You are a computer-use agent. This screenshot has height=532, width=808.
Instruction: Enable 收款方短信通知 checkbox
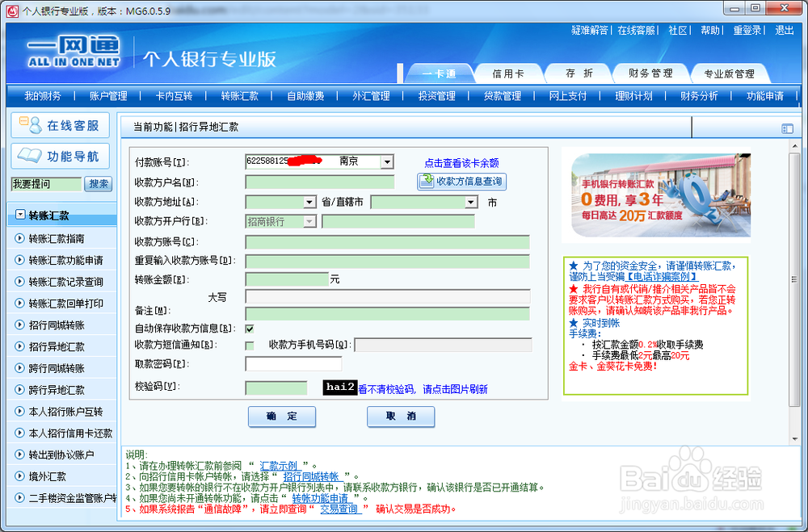coord(250,346)
